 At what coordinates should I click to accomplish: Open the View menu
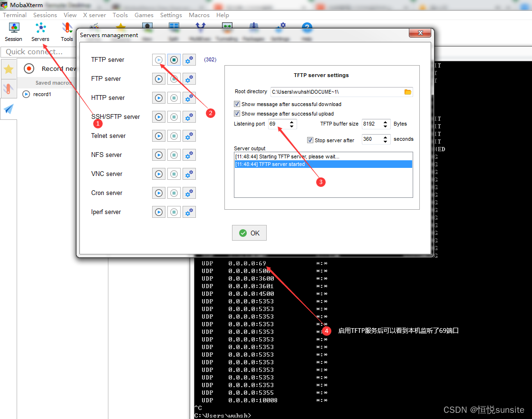pyautogui.click(x=70, y=15)
